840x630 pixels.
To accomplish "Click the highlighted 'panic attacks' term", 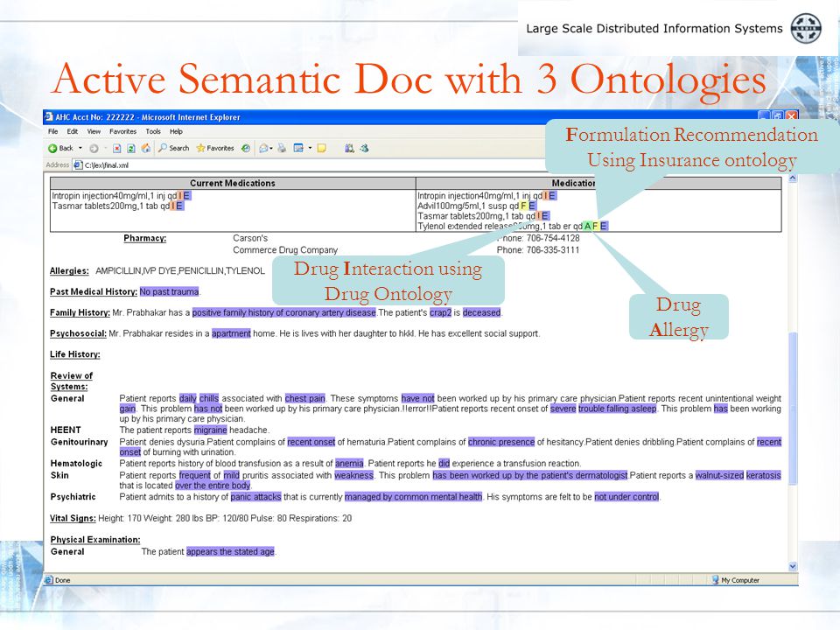I will click(255, 497).
